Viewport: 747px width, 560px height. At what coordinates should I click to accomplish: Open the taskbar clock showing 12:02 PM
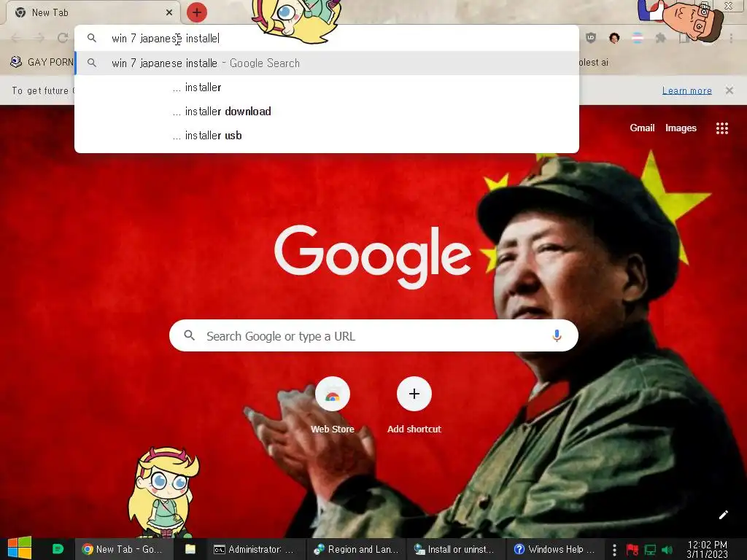click(x=708, y=549)
